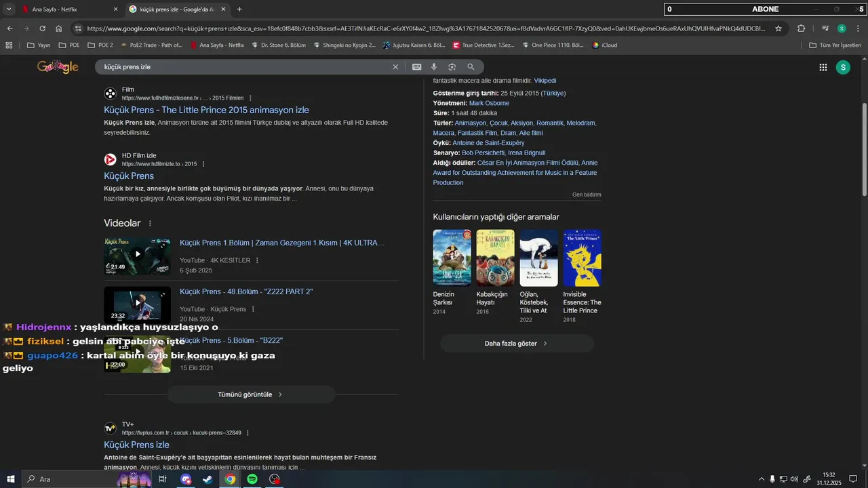Click the Google logo
The image size is (868, 488).
58,67
